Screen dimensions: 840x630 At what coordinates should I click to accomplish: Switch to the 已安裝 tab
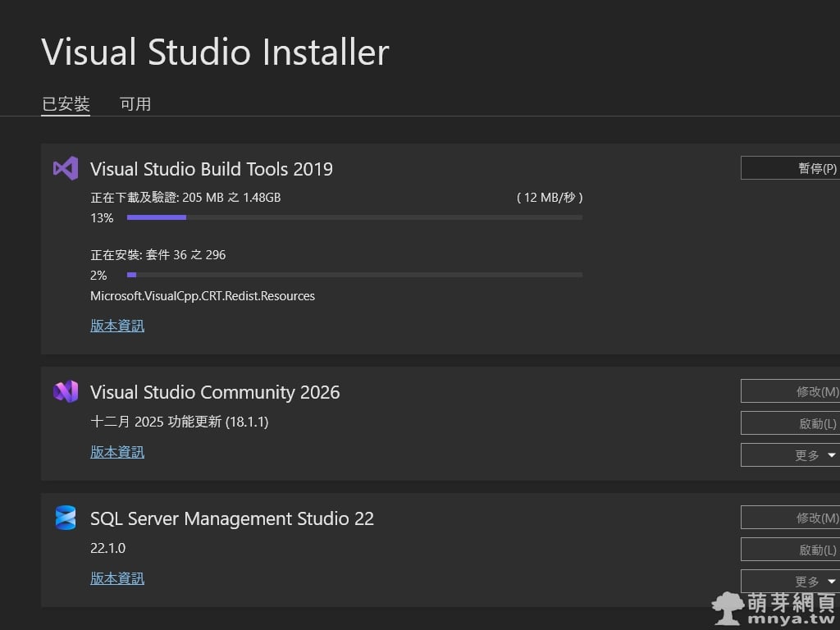(66, 104)
